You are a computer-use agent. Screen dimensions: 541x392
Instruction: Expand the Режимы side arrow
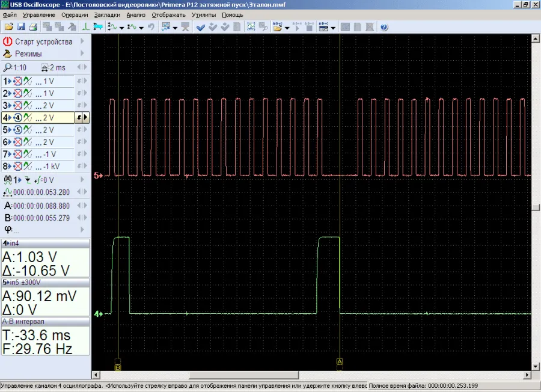[82, 53]
